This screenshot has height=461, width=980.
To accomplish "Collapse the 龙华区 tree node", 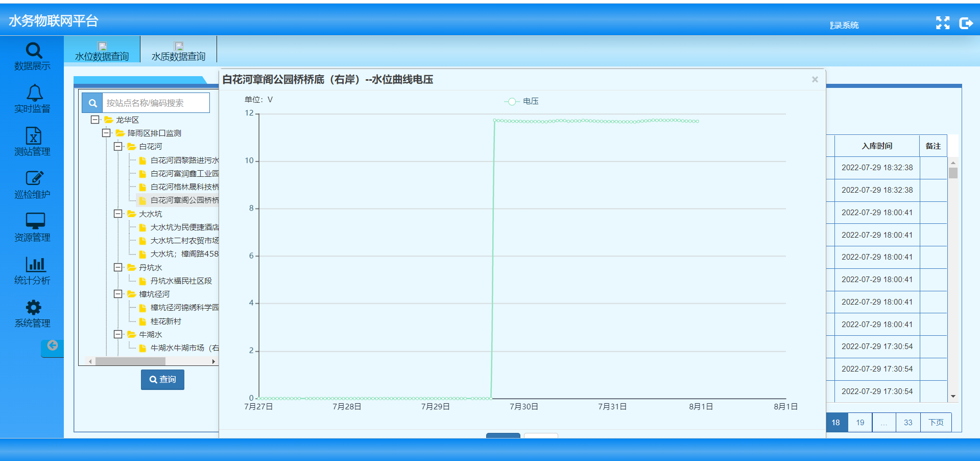I will [95, 120].
